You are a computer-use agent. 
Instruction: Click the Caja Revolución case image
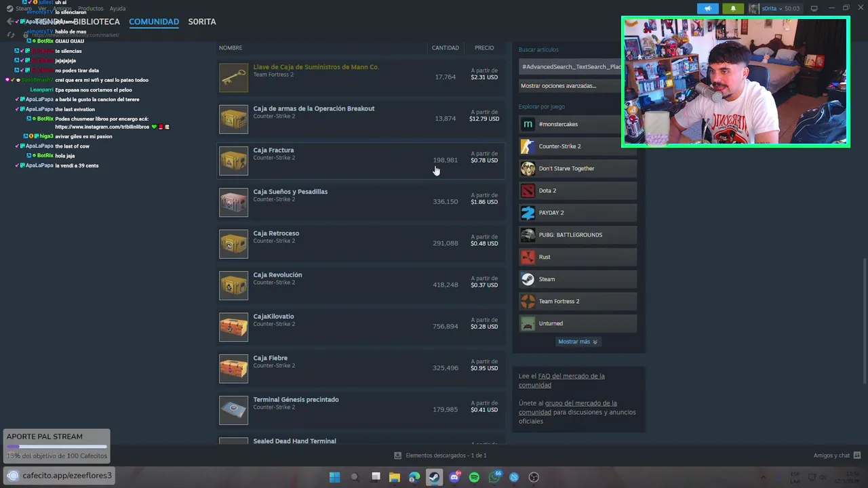click(233, 285)
